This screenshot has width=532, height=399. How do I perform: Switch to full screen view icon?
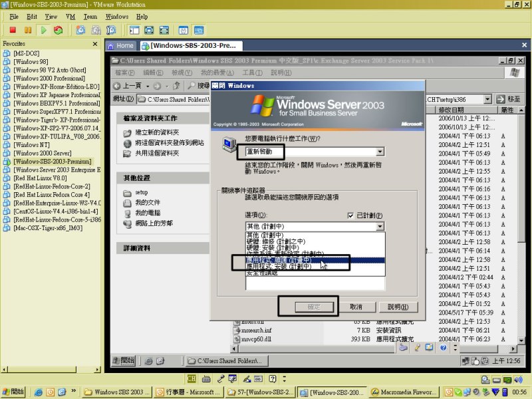tap(149, 30)
